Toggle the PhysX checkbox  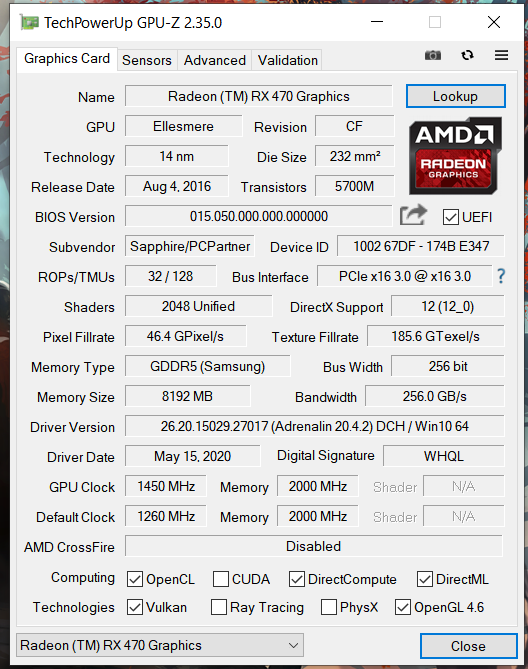[x=328, y=607]
